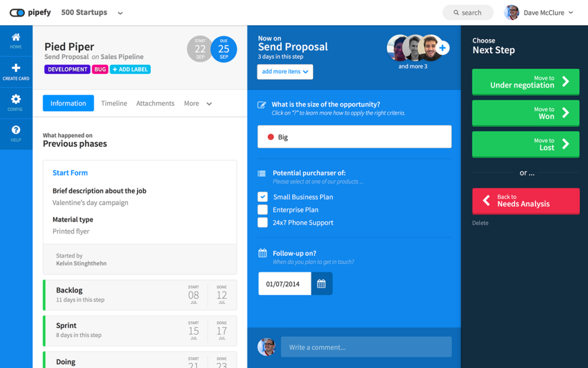Check the 24x7 Phone Support checkbox
The image size is (588, 368).
point(262,223)
